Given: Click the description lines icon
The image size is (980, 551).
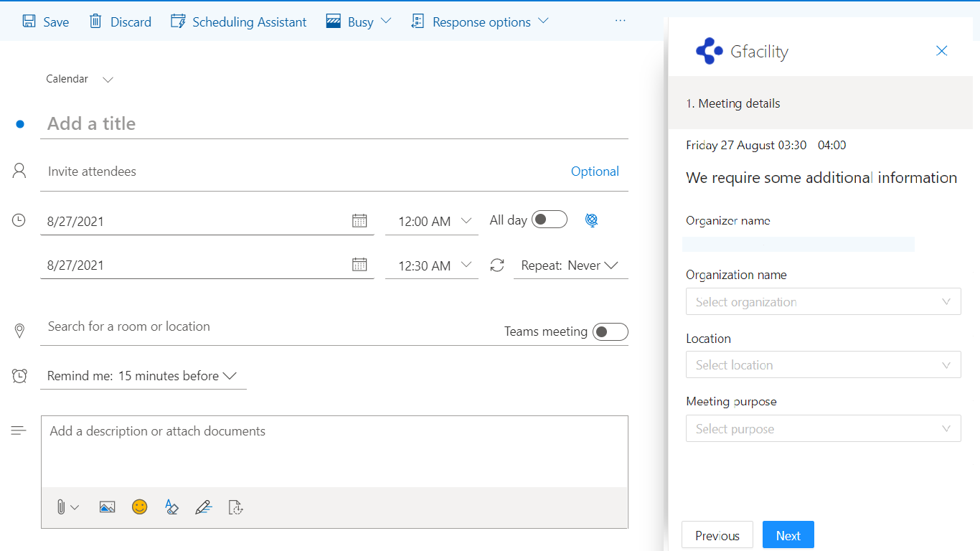Looking at the screenshot, I should 19,430.
